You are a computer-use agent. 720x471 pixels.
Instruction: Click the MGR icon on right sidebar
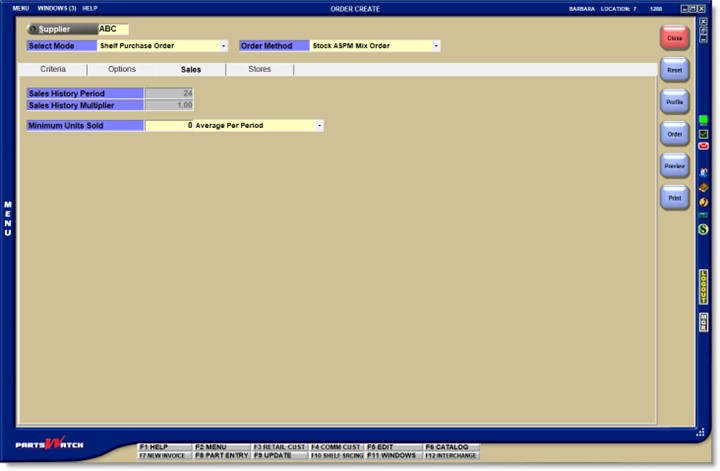click(x=703, y=322)
